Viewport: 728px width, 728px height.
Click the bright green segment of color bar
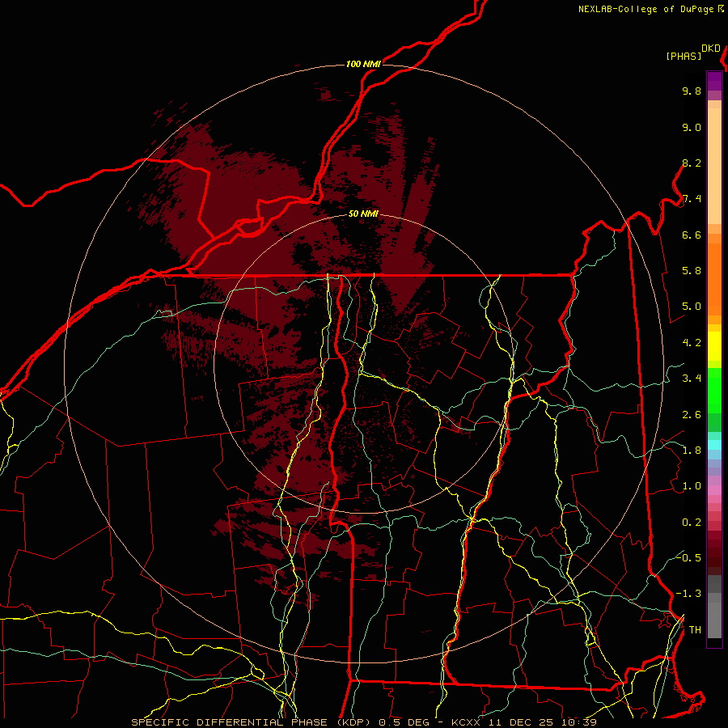(714, 390)
